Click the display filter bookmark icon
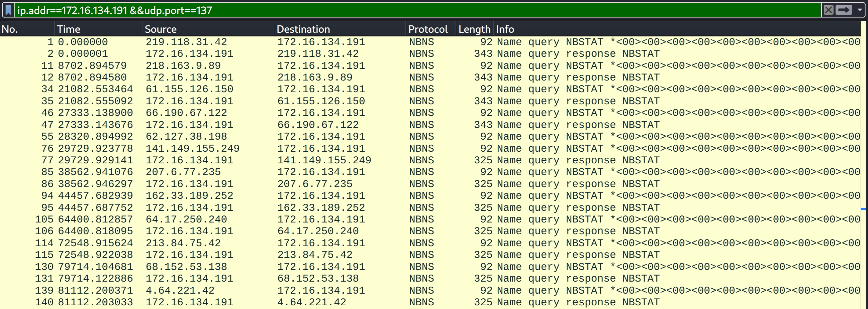Image resolution: width=868 pixels, height=309 pixels. click(x=8, y=10)
